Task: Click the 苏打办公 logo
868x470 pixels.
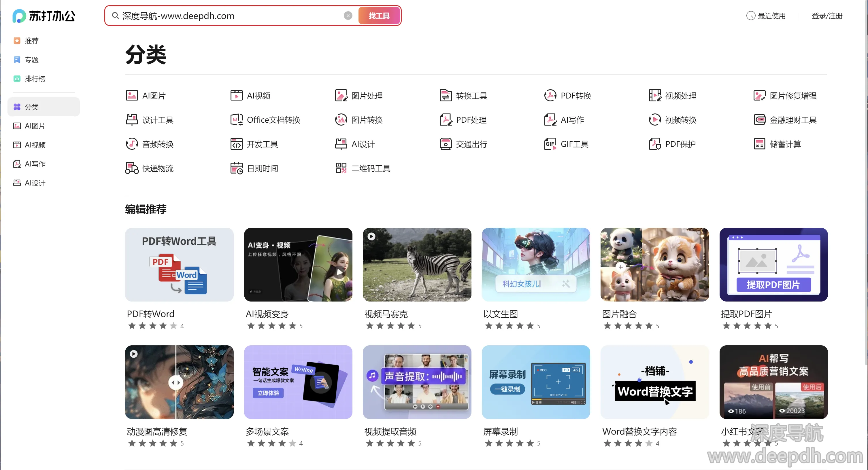Action: click(x=44, y=16)
